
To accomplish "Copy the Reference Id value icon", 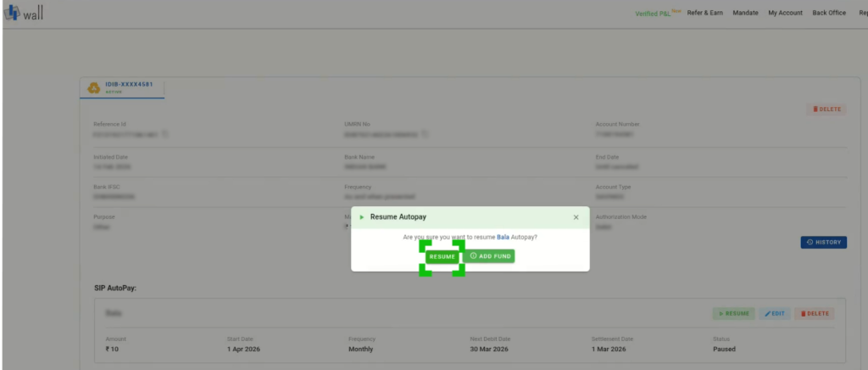I will (x=165, y=134).
